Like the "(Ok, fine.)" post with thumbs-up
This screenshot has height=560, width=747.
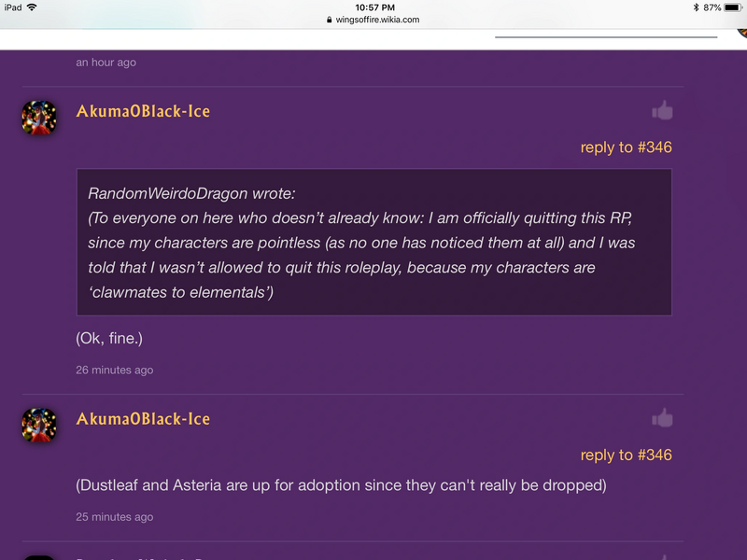pyautogui.click(x=662, y=111)
